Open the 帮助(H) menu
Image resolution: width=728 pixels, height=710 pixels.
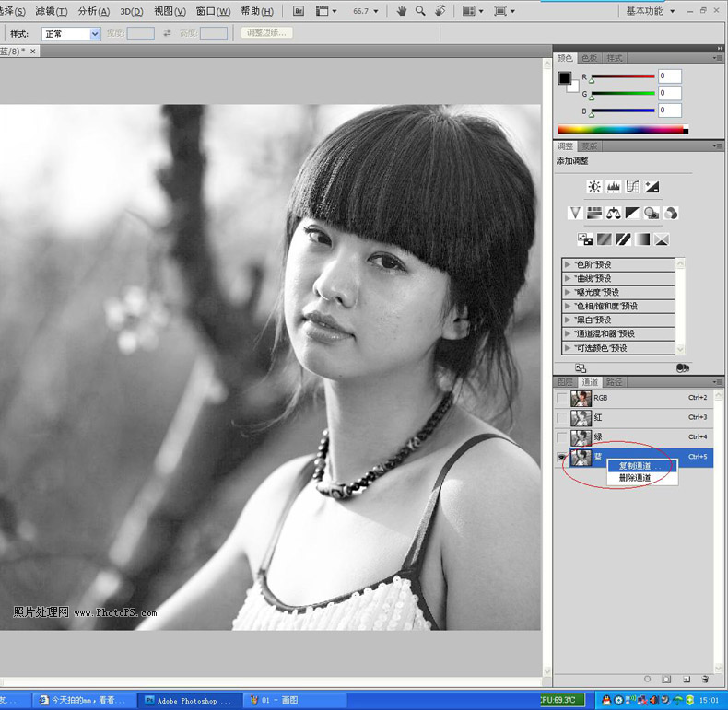[x=257, y=11]
